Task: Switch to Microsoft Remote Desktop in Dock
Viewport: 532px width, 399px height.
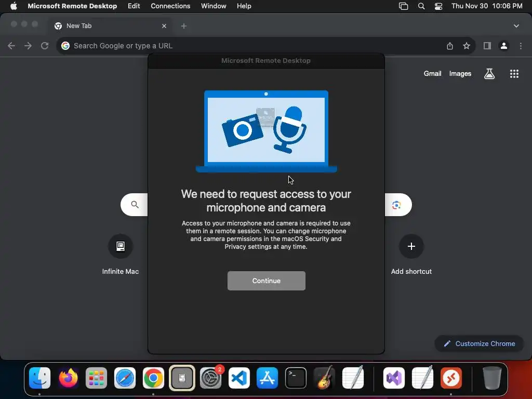Action: point(451,378)
